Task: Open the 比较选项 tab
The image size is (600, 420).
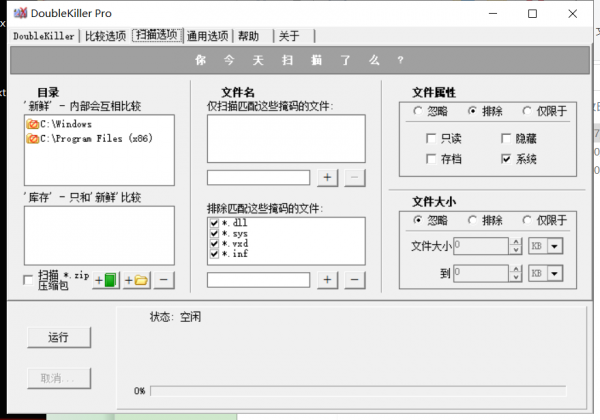Action: point(105,36)
